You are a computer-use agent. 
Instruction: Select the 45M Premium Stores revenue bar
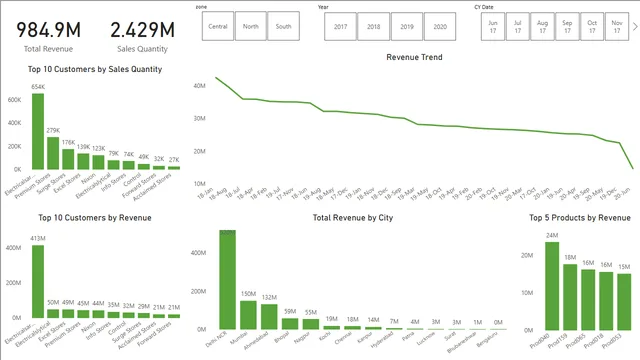click(83, 314)
